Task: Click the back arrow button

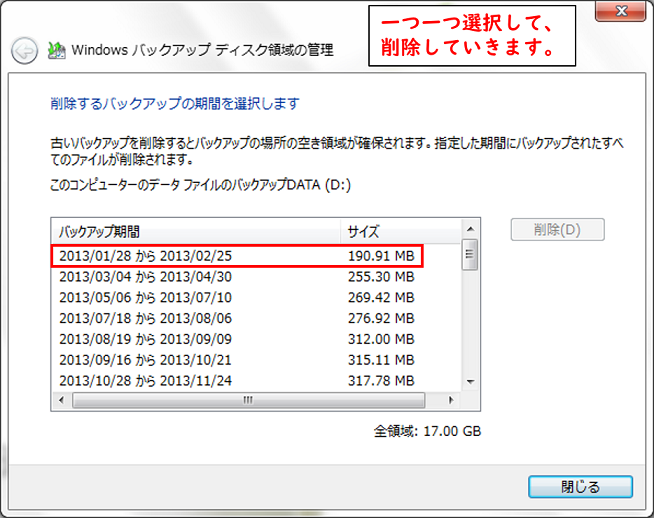Action: point(25,51)
